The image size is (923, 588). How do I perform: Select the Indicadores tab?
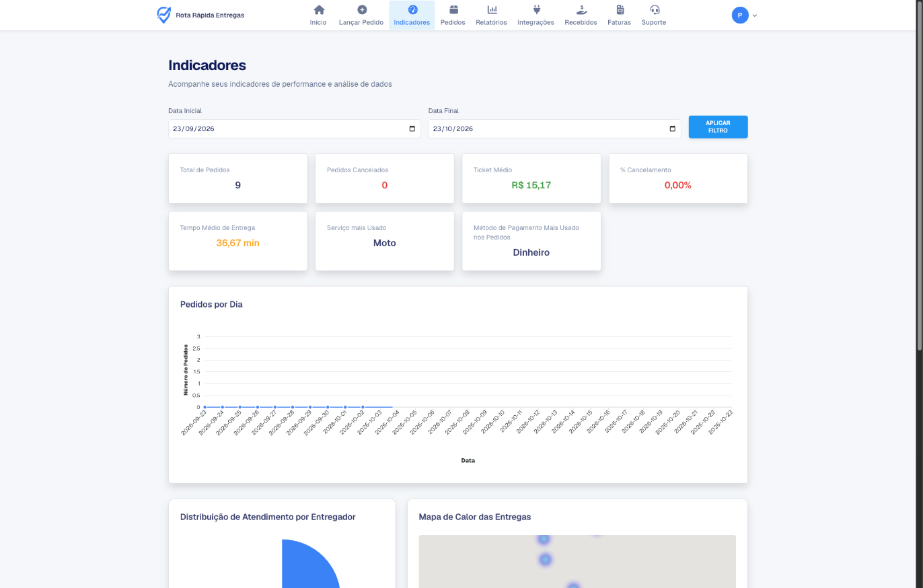click(x=412, y=15)
